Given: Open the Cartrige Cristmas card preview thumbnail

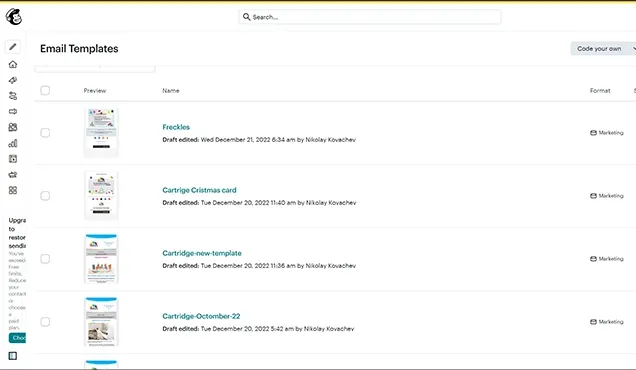Looking at the screenshot, I should click(x=101, y=196).
